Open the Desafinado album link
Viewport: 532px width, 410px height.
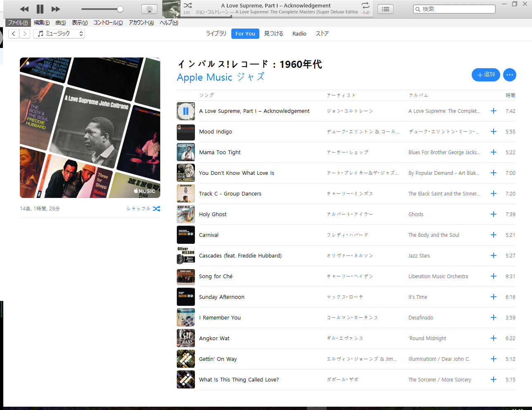click(421, 317)
